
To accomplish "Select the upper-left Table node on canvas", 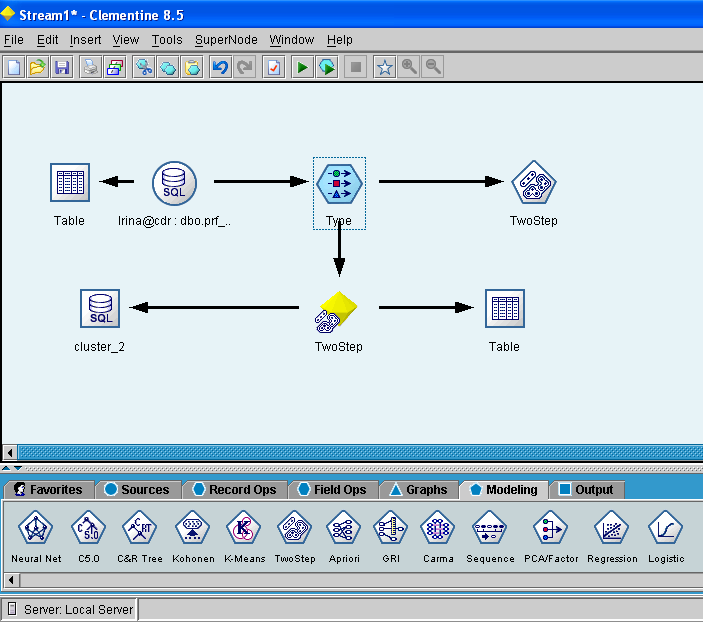I will tap(70, 183).
